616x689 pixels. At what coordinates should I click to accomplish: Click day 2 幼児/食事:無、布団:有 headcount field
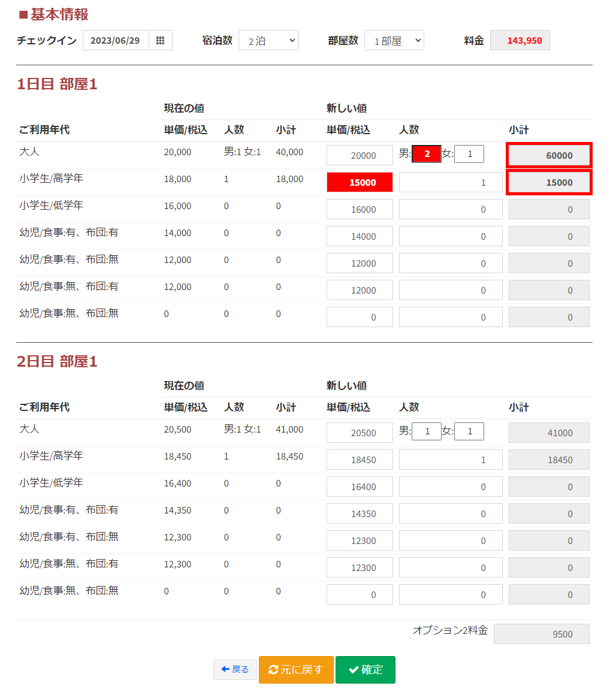[x=451, y=568]
